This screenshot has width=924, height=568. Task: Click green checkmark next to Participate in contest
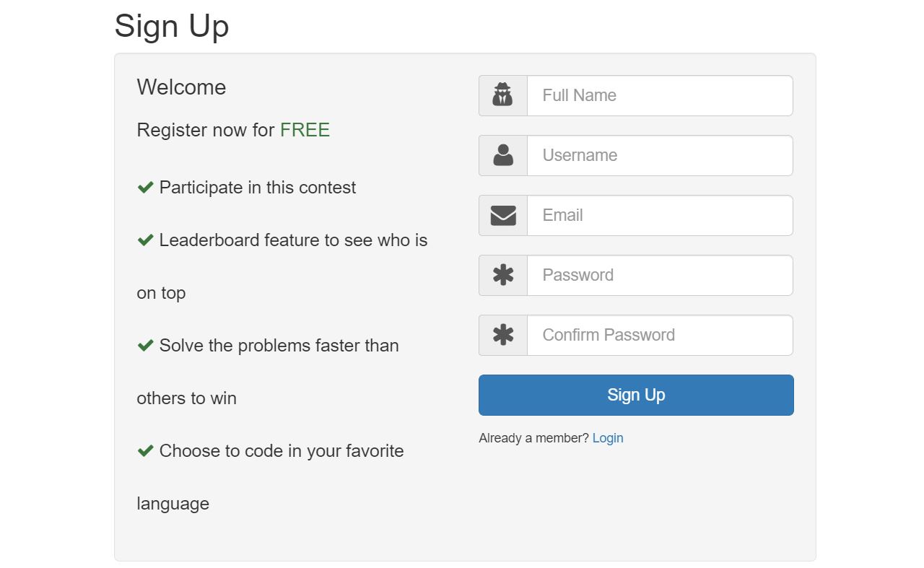(145, 188)
